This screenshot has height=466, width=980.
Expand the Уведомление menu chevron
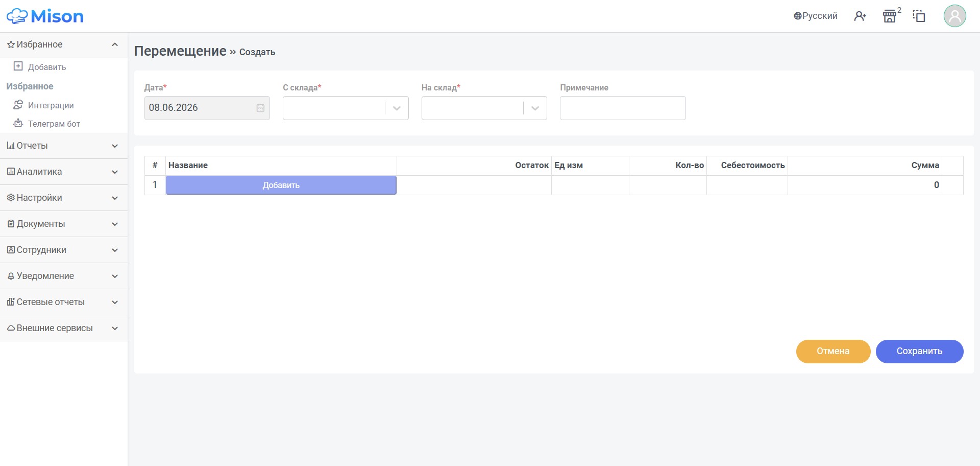(x=115, y=276)
